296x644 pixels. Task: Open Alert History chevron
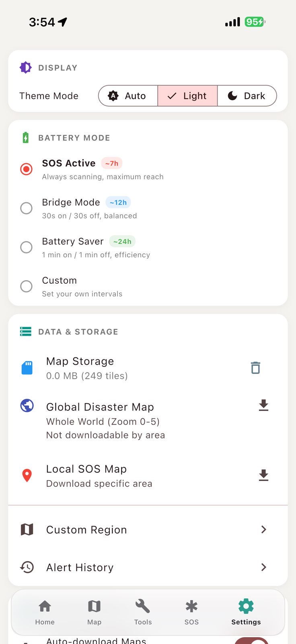(263, 567)
